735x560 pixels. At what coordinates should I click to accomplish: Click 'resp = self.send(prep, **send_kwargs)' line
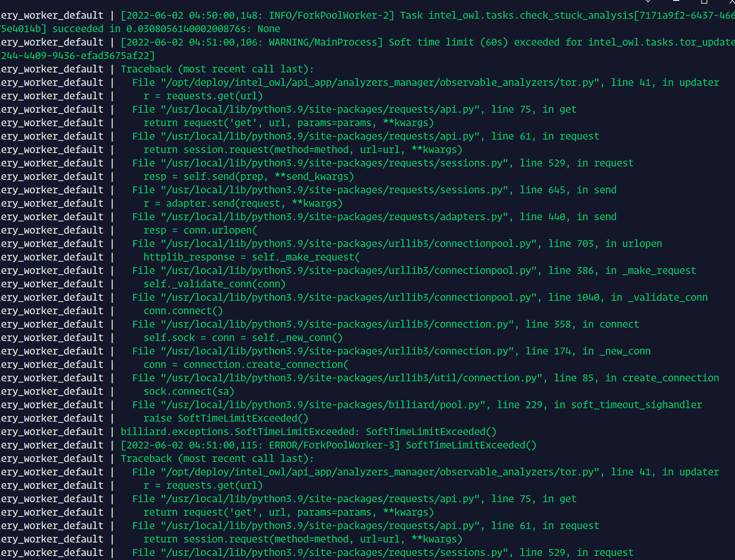248,177
